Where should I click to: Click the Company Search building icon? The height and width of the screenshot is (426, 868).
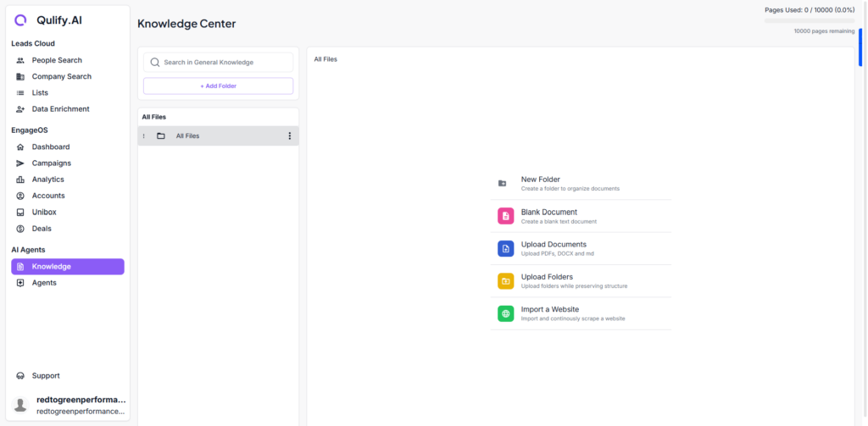point(20,76)
